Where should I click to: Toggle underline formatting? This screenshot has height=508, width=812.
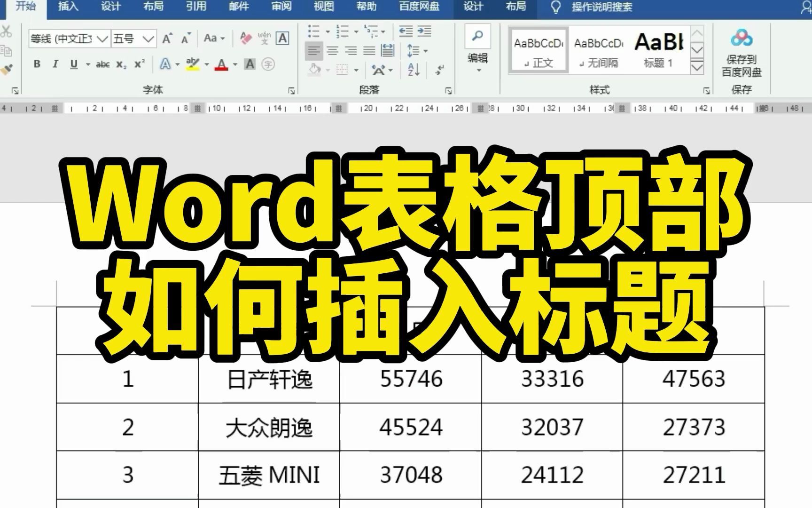(x=74, y=64)
